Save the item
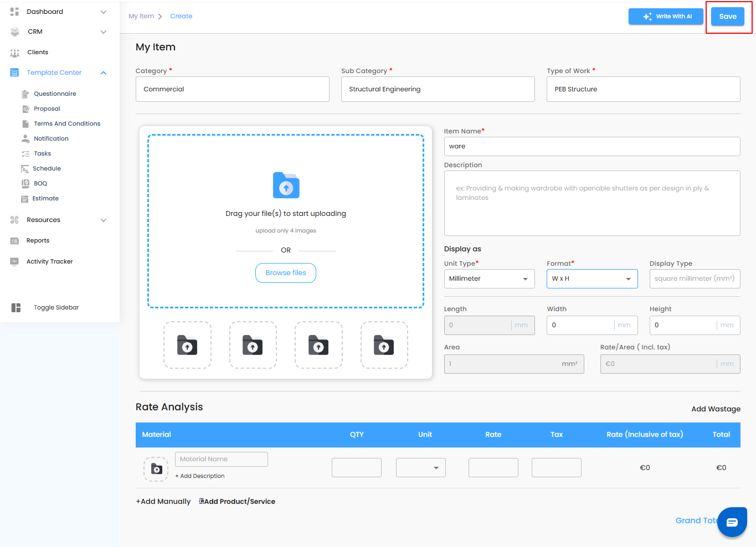The width and height of the screenshot is (756, 547). pos(727,17)
